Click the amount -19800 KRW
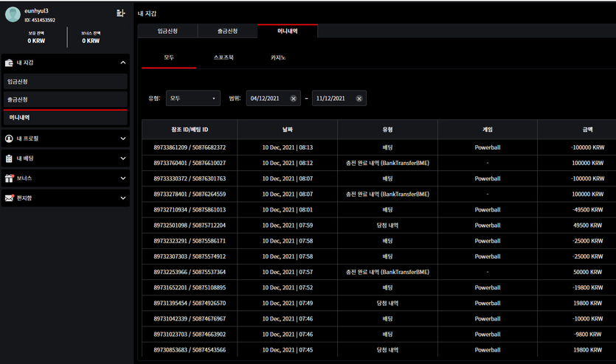 click(x=588, y=287)
